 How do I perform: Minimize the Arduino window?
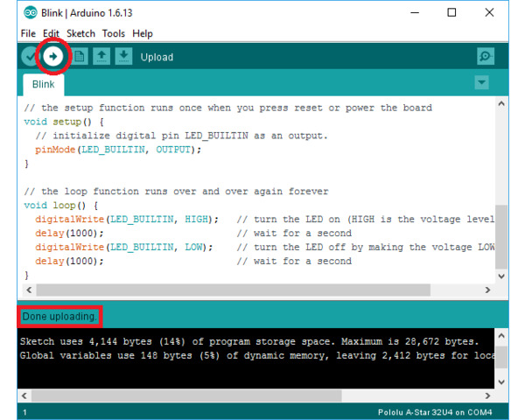pos(415,13)
